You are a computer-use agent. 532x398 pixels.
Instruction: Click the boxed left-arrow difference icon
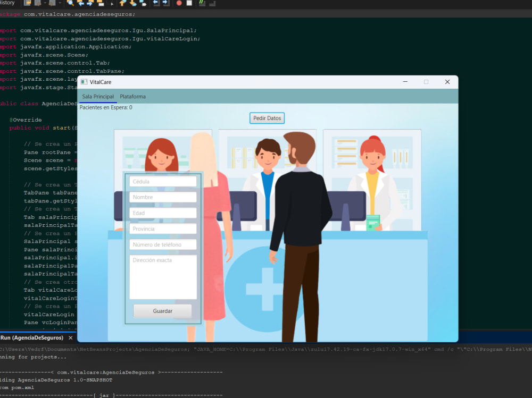[x=155, y=3]
